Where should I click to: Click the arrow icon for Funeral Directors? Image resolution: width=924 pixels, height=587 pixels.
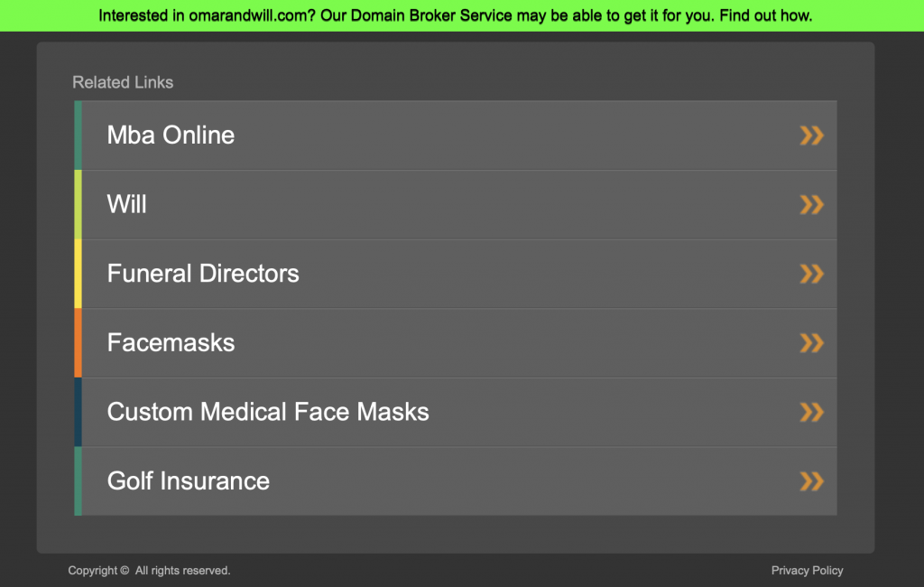click(x=811, y=274)
